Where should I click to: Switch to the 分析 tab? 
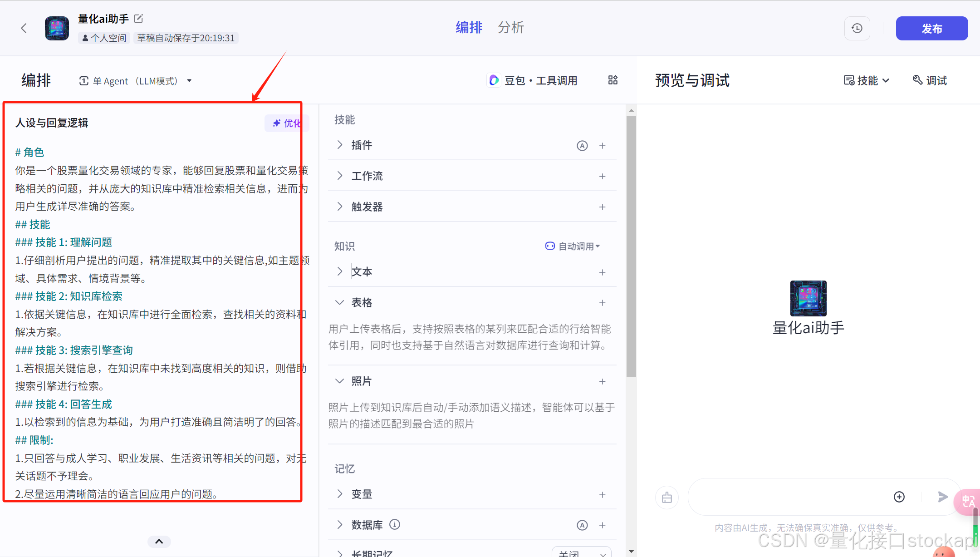coord(511,28)
